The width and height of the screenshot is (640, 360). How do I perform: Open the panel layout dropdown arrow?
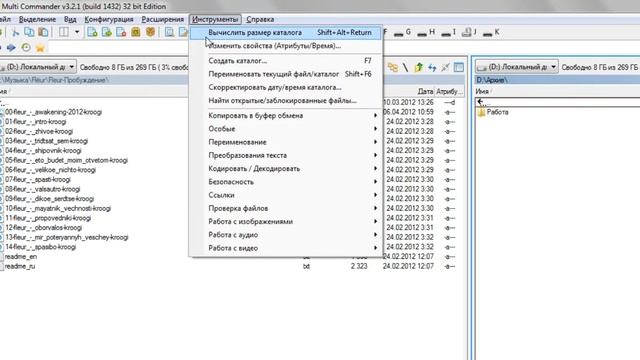pyautogui.click(x=77, y=32)
